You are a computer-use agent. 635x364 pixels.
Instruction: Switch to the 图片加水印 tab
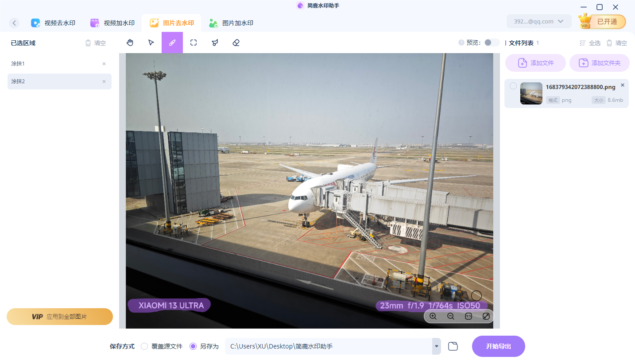(x=231, y=23)
